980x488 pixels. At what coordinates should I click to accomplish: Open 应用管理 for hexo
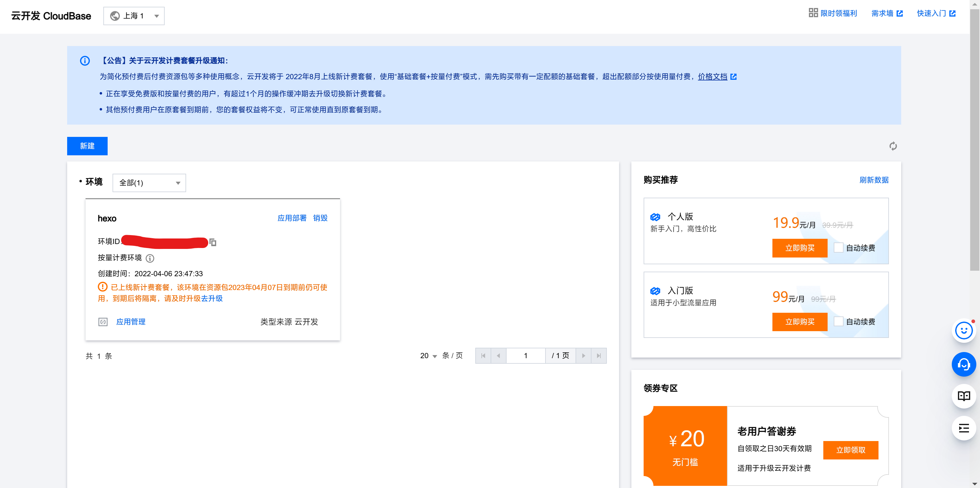[131, 322]
